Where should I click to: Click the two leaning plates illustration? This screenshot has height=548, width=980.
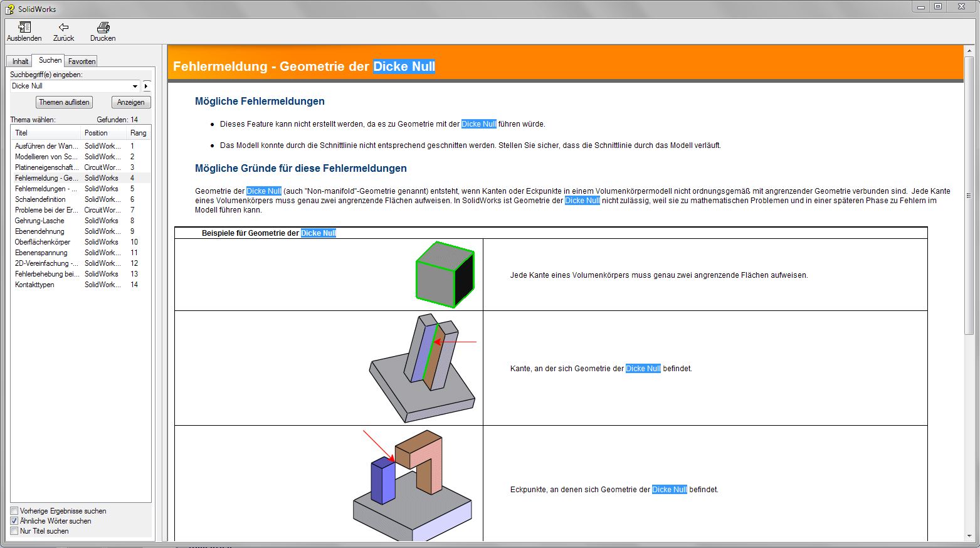(x=423, y=368)
